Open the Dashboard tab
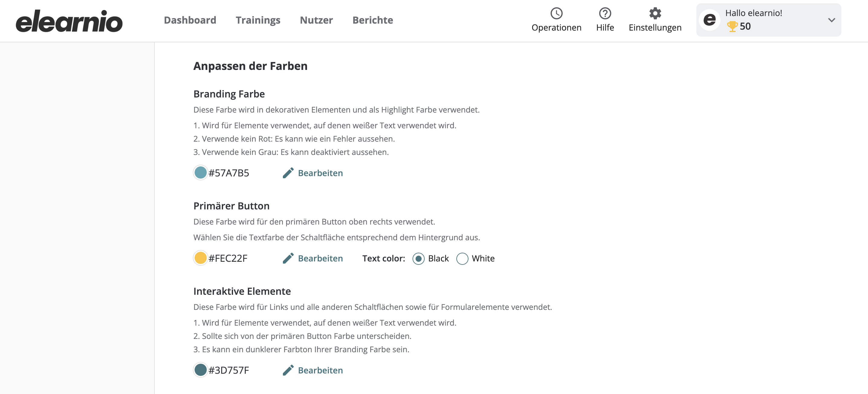This screenshot has width=868, height=394. 190,20
